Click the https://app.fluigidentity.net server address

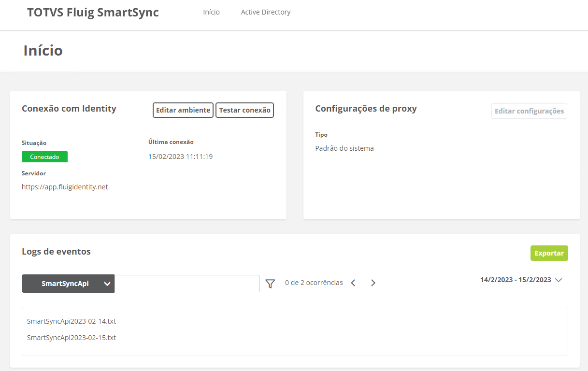point(65,187)
